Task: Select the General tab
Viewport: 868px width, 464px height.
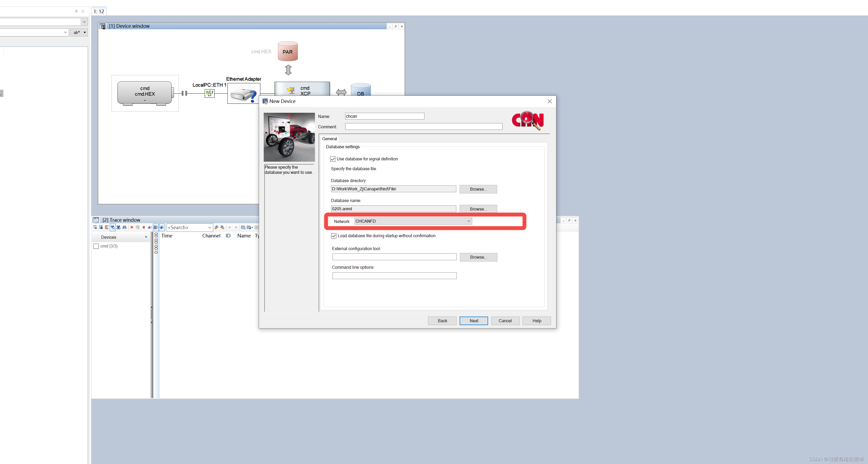Action: coord(329,139)
